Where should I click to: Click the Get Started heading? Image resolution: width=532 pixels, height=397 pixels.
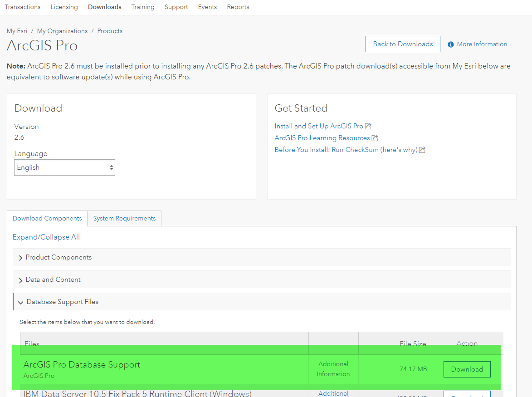coord(301,108)
